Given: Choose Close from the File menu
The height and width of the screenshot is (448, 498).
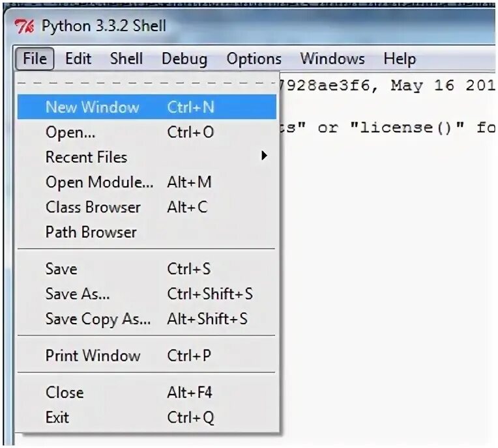Looking at the screenshot, I should 147,393.
